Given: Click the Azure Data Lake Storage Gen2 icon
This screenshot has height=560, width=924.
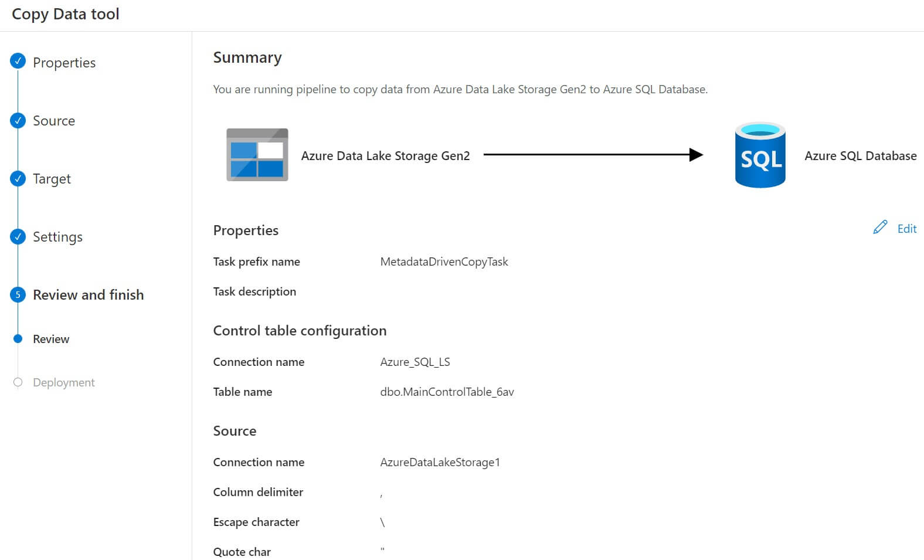Looking at the screenshot, I should pos(257,155).
